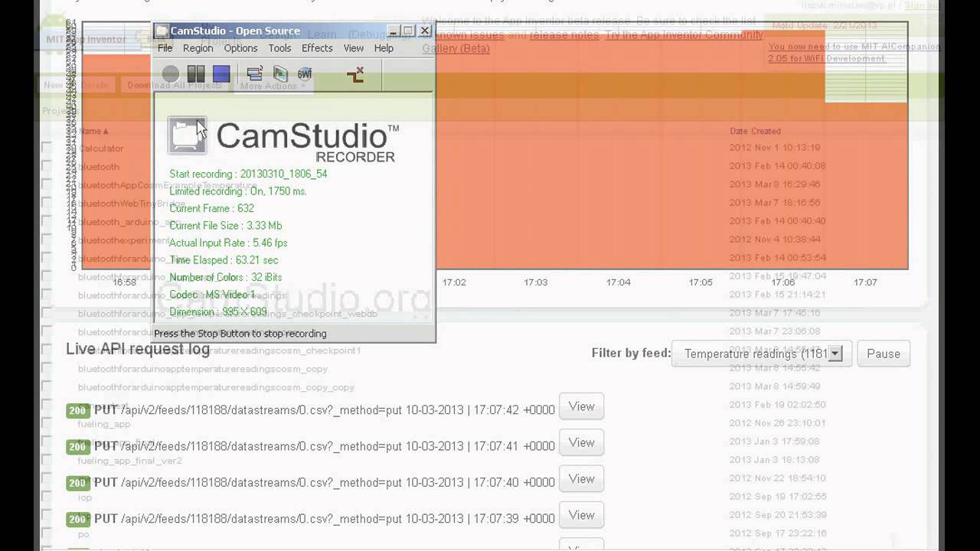Click the CamStudio title bar app icon
This screenshot has width=980, height=551.
click(x=162, y=31)
